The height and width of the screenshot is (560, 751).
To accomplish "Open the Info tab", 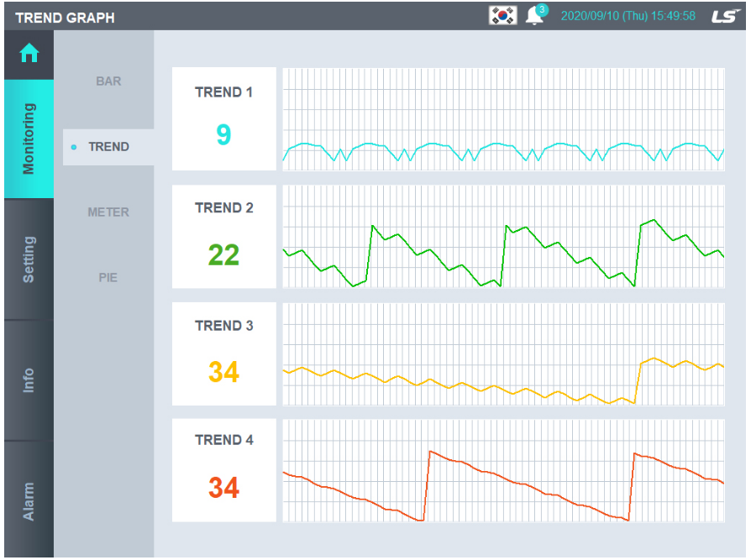I will click(x=29, y=380).
